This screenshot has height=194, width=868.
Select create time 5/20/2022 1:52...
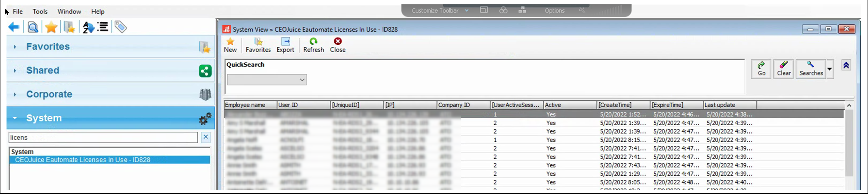point(623,114)
